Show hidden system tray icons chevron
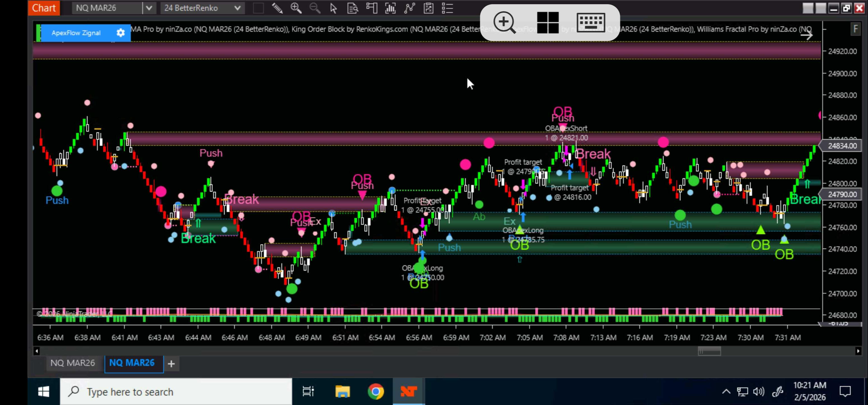Viewport: 868px width, 405px height. pyautogui.click(x=726, y=391)
